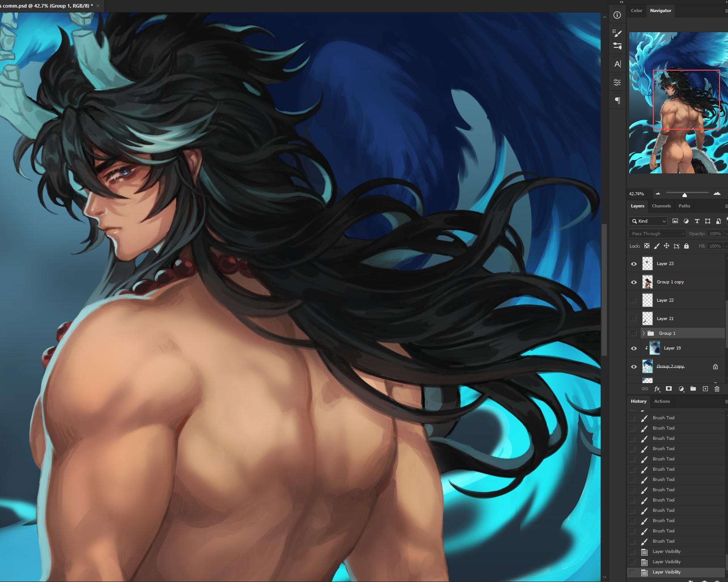Click the Add layer mask icon
728x582 pixels.
pyautogui.click(x=669, y=389)
